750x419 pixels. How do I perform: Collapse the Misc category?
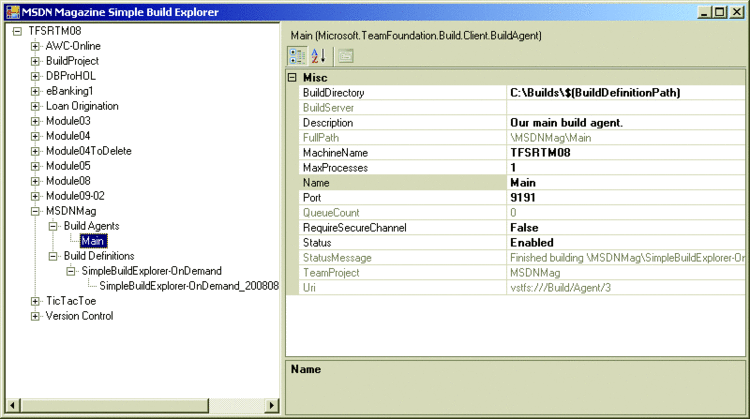tap(293, 77)
